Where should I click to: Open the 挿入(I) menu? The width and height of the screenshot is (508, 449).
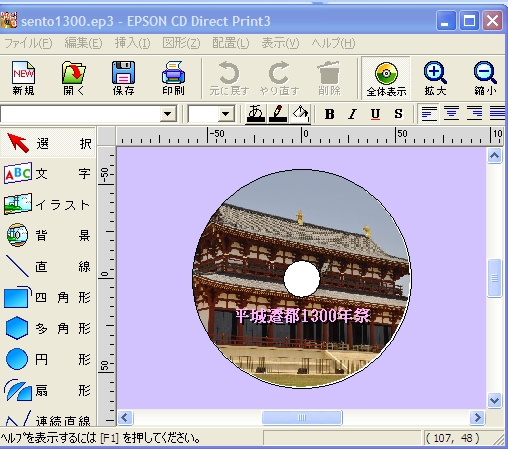point(132,43)
